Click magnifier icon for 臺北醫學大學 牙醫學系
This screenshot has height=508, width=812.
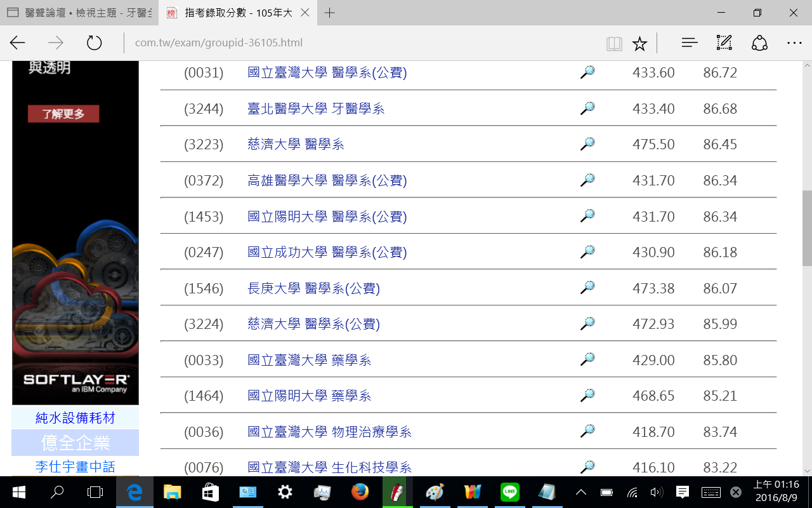587,109
